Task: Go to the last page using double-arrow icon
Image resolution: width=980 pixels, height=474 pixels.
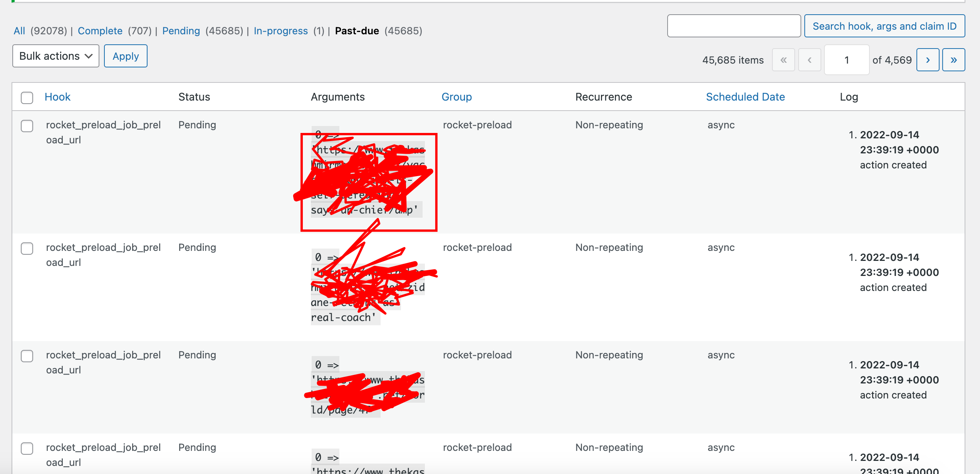Action: click(953, 60)
